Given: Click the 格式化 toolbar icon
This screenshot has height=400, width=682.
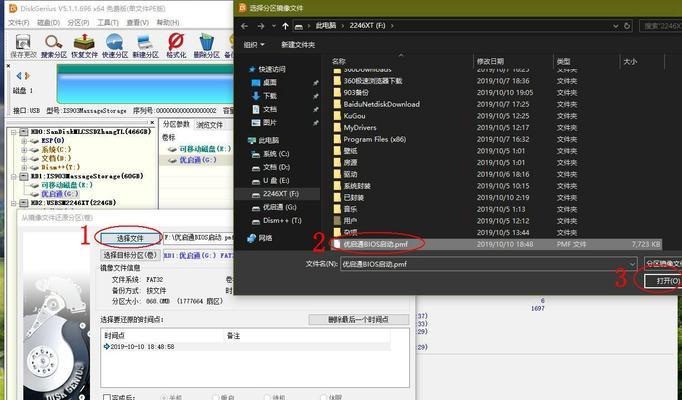Looking at the screenshot, I should 176,43.
